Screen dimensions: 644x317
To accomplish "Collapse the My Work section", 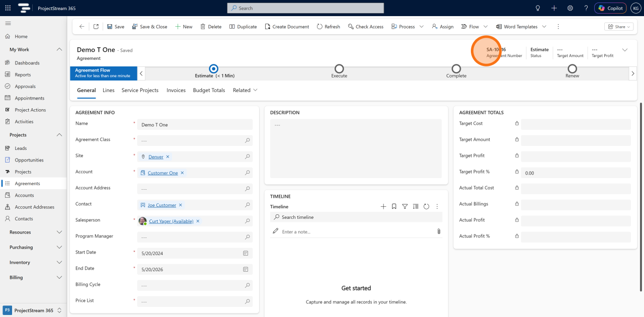I will pos(59,49).
